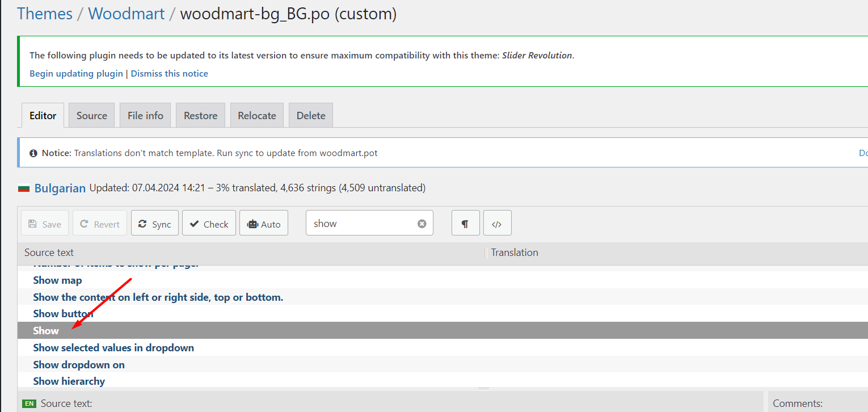Clear the search filter with the X icon

pos(422,224)
